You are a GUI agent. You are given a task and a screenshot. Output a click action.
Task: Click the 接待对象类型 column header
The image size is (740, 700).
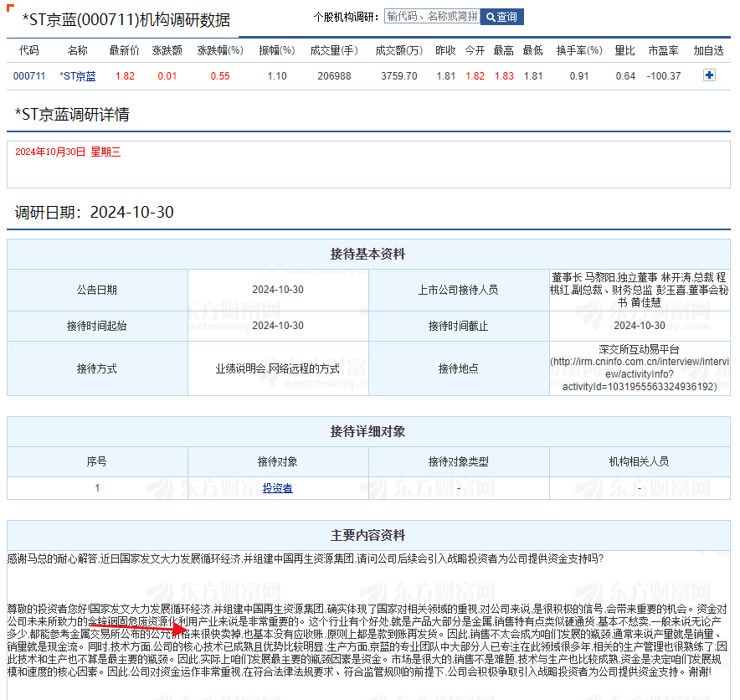point(459,461)
